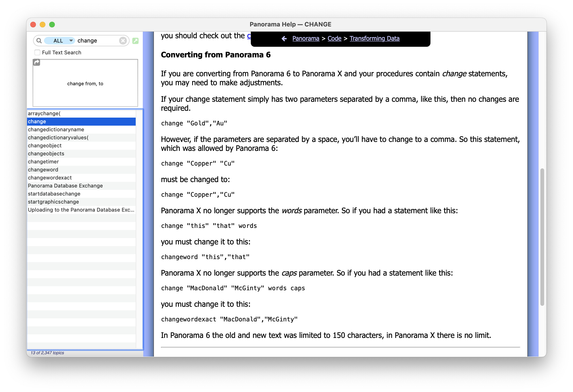
Task: Enable the Full Text Search checkbox
Action: pyautogui.click(x=37, y=52)
